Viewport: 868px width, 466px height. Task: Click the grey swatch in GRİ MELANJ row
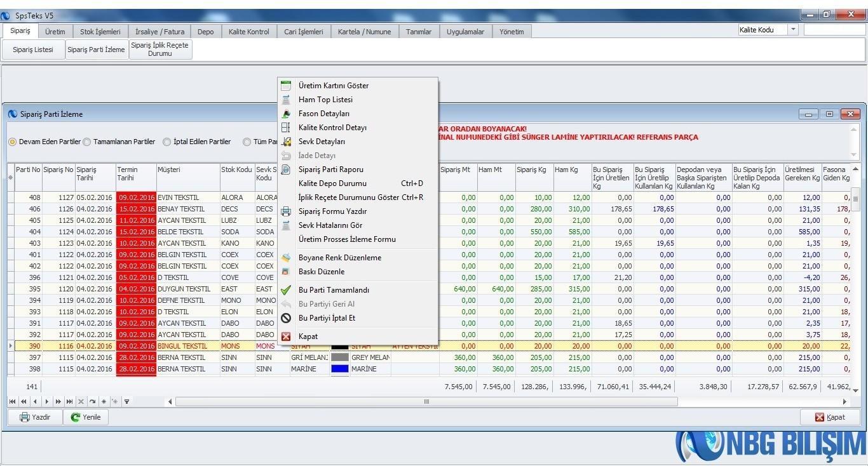coord(340,357)
